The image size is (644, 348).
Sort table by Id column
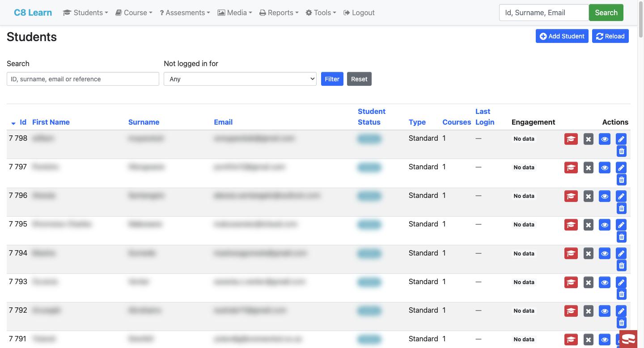pyautogui.click(x=23, y=122)
